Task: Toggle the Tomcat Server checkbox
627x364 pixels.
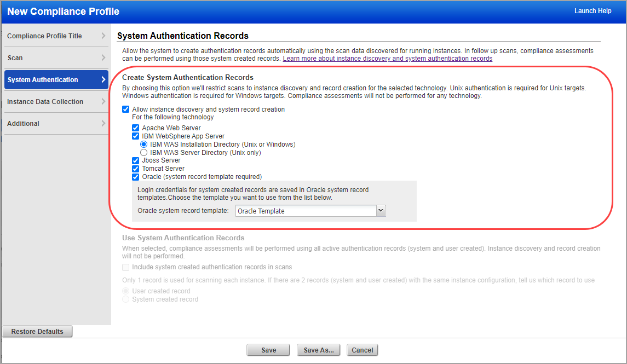Action: coord(136,169)
